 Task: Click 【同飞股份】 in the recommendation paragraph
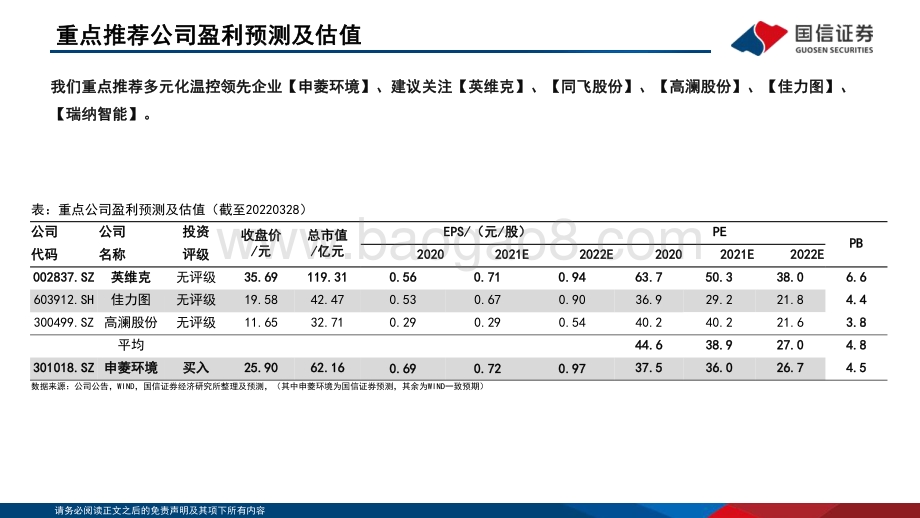pyautogui.click(x=591, y=87)
